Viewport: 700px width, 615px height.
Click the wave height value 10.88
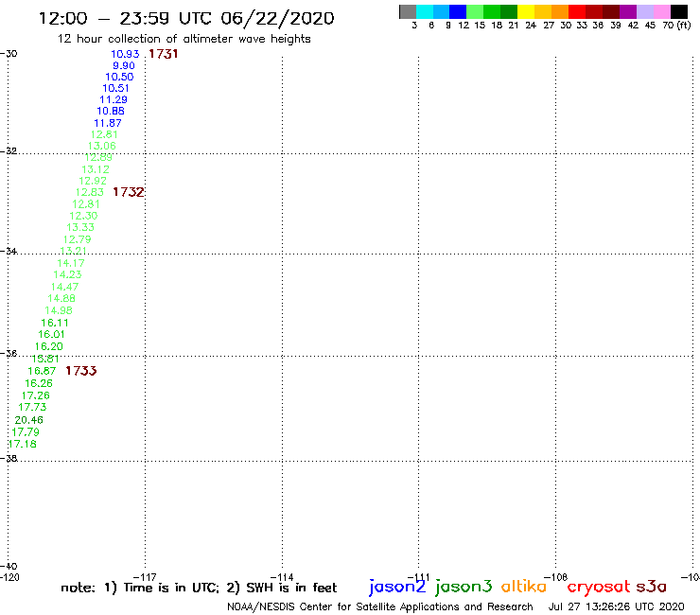pyautogui.click(x=111, y=112)
